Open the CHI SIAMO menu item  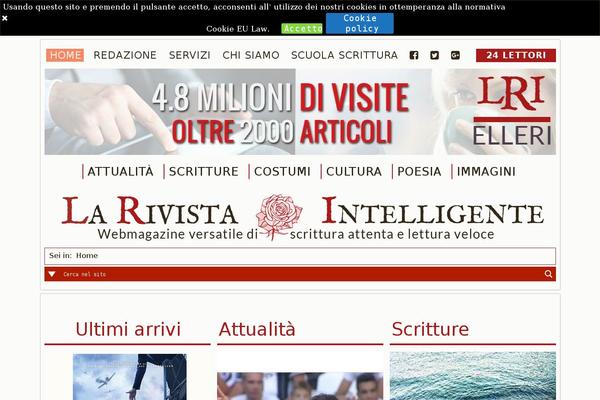(251, 55)
